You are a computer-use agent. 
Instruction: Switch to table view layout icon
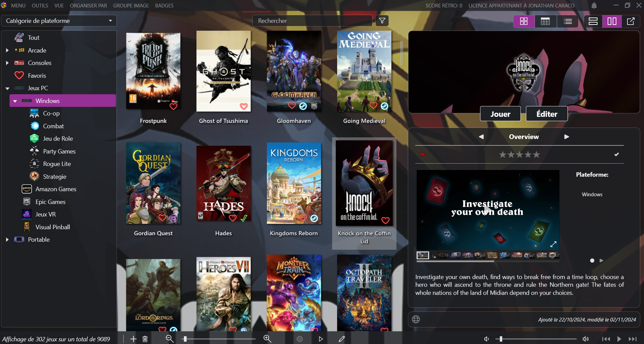coord(545,21)
